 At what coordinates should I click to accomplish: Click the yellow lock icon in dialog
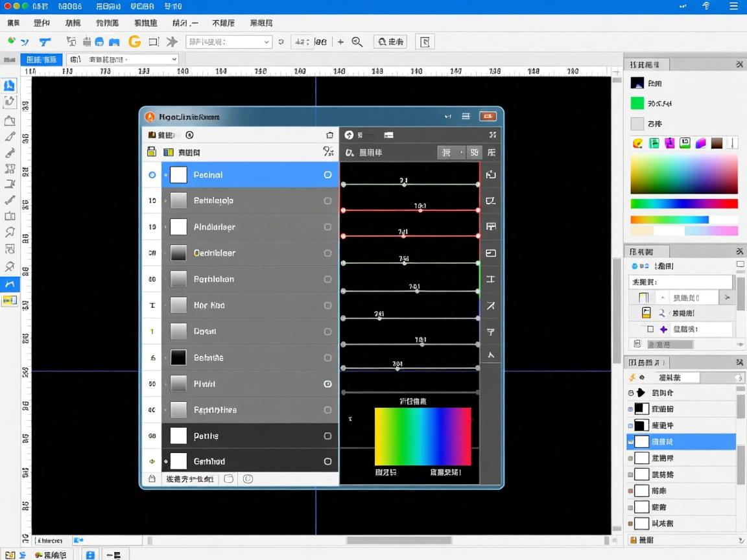(x=152, y=152)
